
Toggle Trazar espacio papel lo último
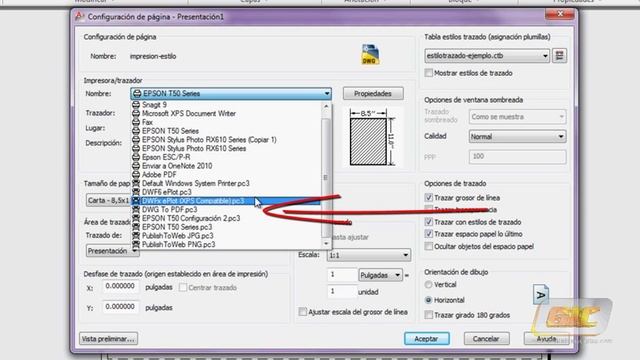(429, 234)
